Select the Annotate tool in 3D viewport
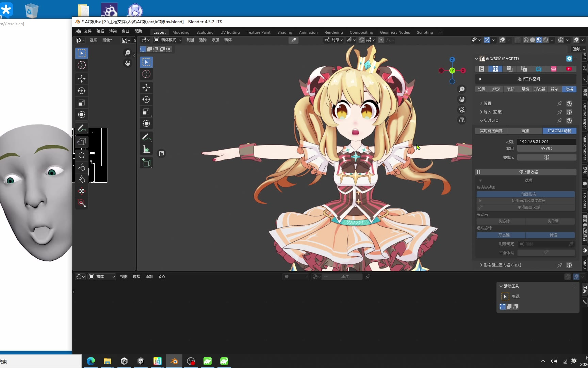588x368 pixels. 146,137
